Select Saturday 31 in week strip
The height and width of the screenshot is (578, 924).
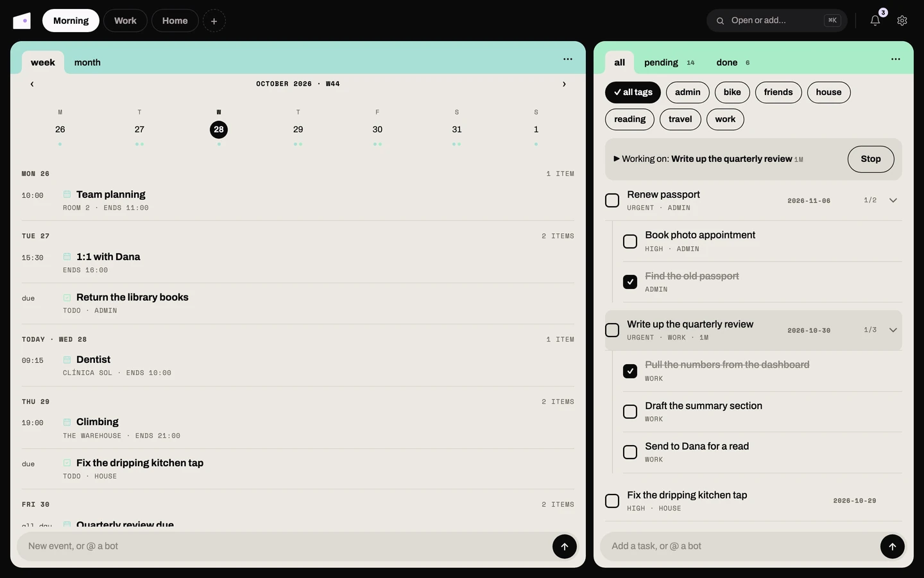[x=457, y=129]
